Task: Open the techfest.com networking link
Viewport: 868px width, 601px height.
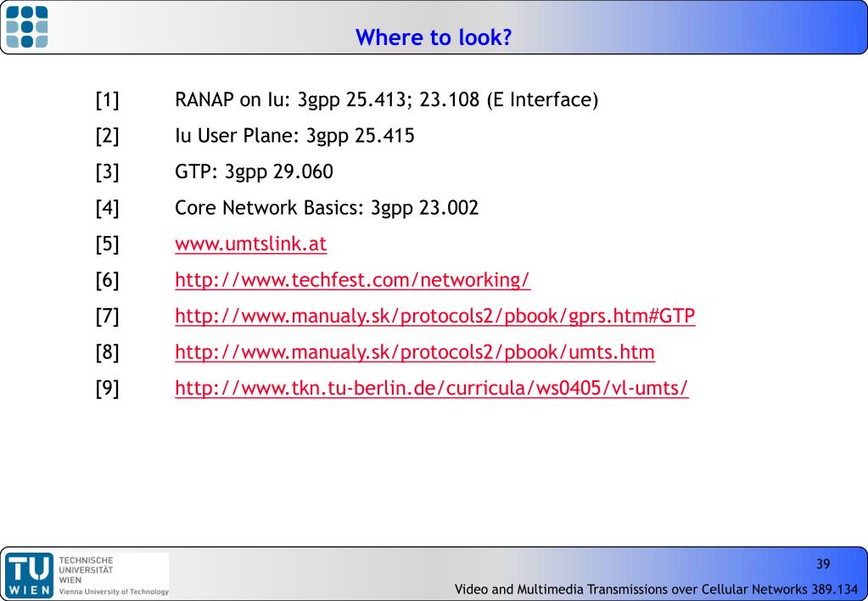Action: pos(353,280)
